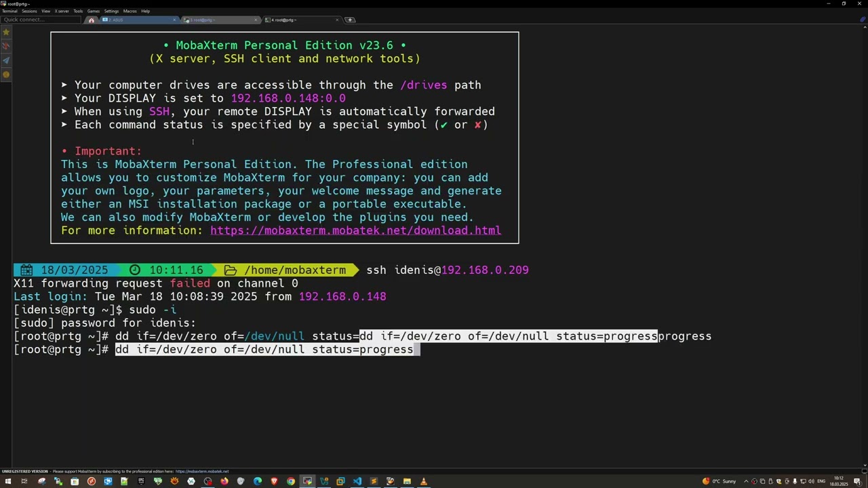Open the View menu
This screenshot has height=488, width=868.
[45, 11]
